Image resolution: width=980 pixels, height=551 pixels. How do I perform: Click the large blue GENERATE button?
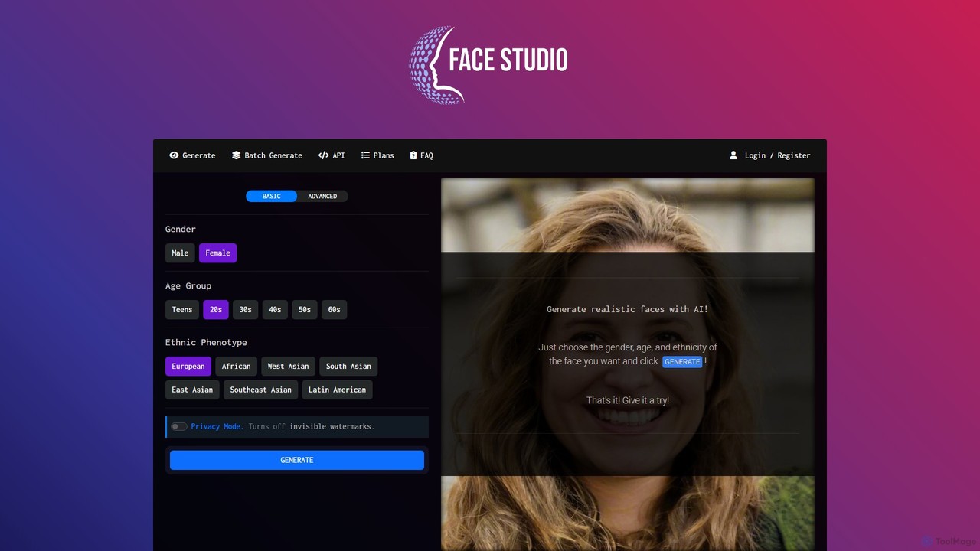coord(297,460)
